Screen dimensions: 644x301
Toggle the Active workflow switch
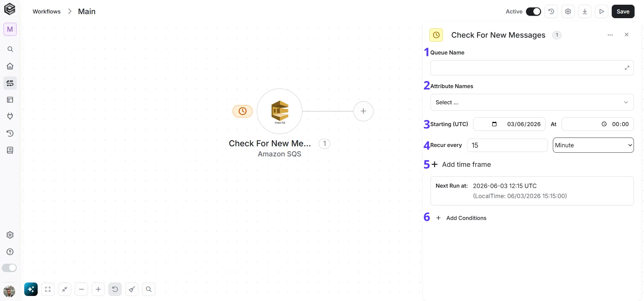[x=533, y=11]
